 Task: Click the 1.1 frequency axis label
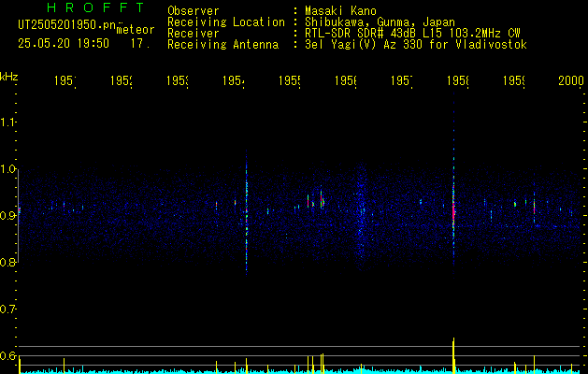pos(7,122)
